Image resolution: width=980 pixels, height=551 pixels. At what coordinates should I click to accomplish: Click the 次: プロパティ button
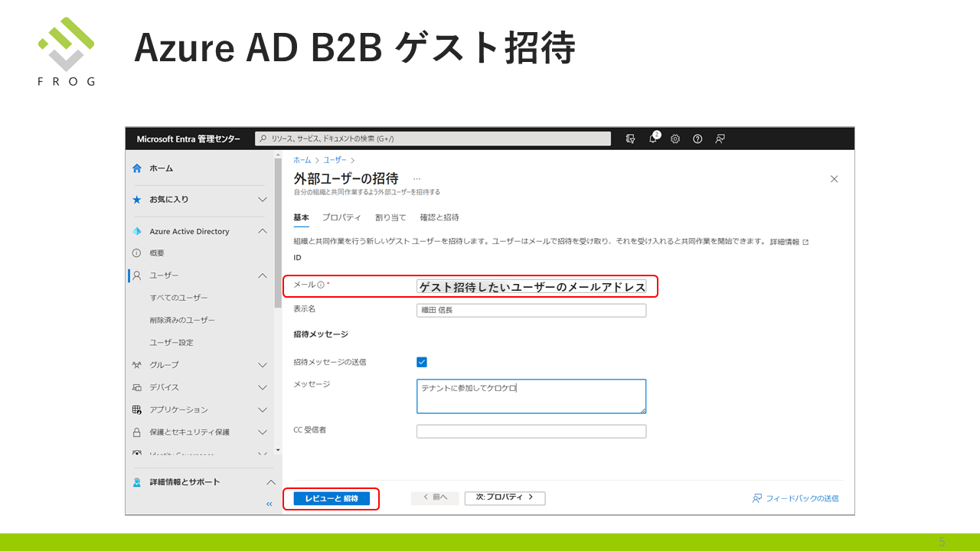[x=505, y=497]
